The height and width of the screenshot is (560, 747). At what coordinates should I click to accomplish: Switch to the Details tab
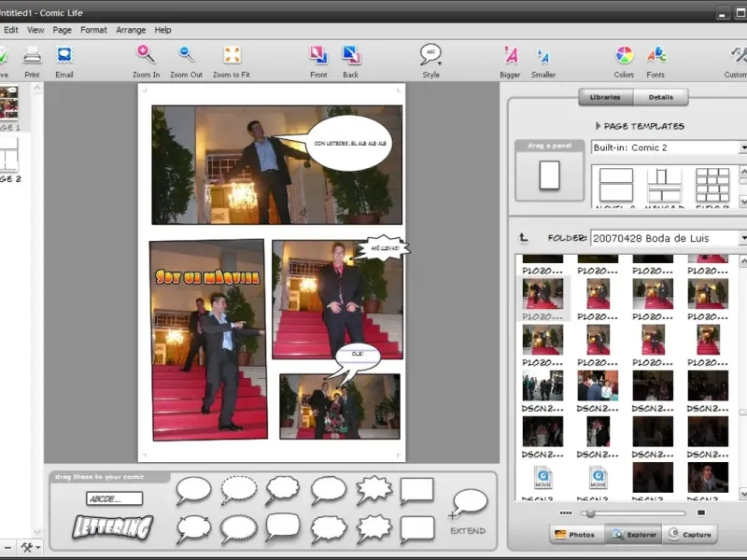pyautogui.click(x=660, y=97)
